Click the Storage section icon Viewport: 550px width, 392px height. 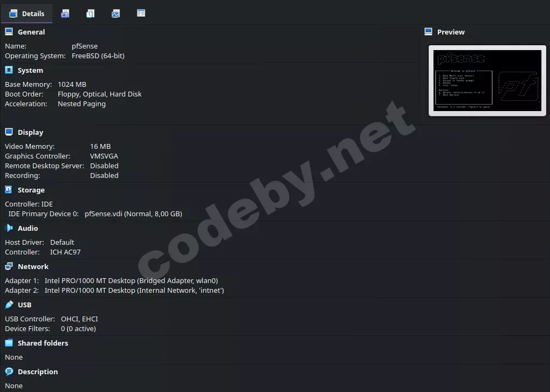(x=8, y=189)
